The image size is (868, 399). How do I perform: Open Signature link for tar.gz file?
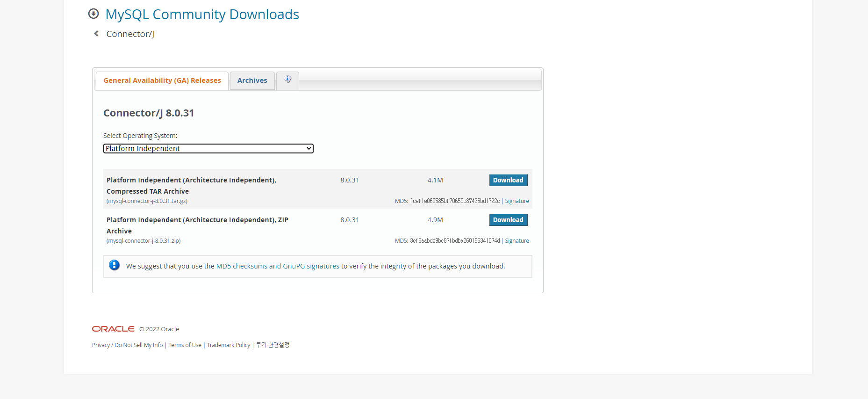pyautogui.click(x=517, y=201)
